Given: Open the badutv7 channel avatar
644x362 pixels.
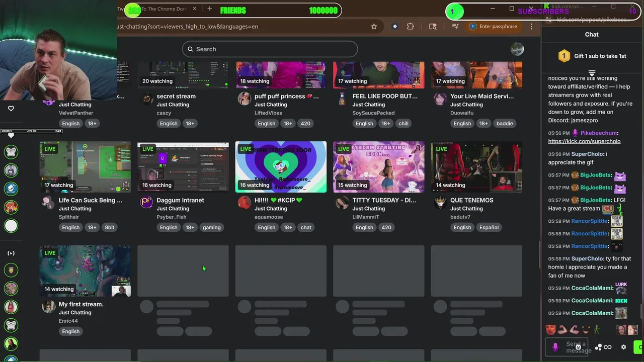Looking at the screenshot, I should (440, 202).
